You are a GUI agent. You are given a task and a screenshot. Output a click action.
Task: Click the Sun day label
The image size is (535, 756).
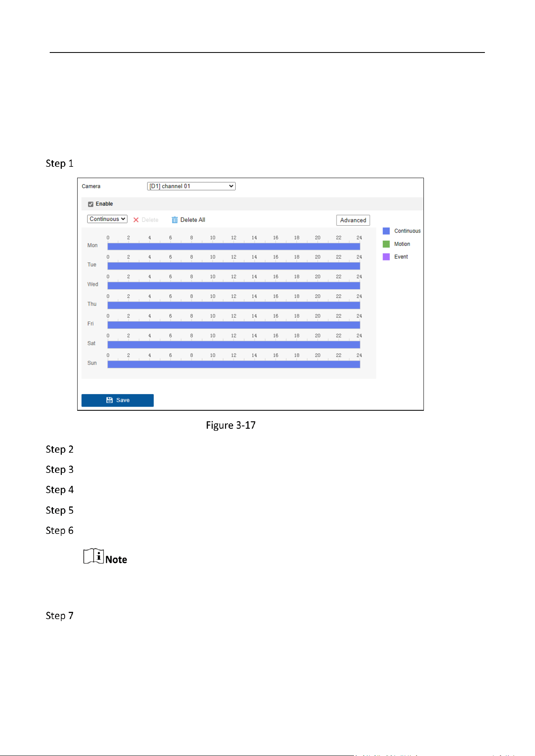coord(92,363)
